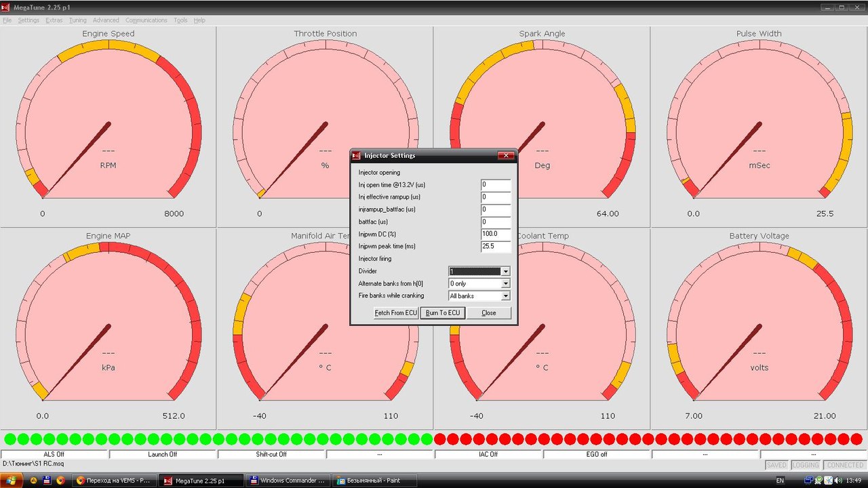The width and height of the screenshot is (868, 488).
Task: Click the ALS Off status indicator
Action: 54,454
